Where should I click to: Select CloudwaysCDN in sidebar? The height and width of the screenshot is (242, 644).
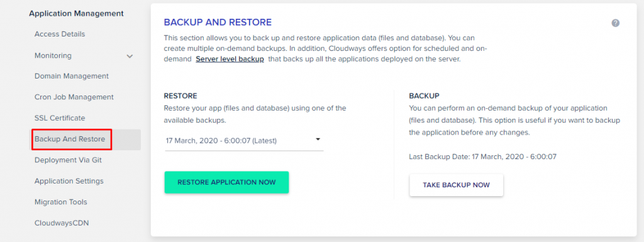pyautogui.click(x=62, y=223)
